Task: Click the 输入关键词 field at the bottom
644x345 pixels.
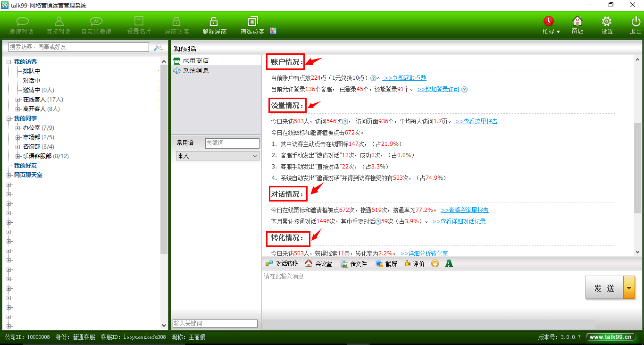Action: click(x=215, y=323)
